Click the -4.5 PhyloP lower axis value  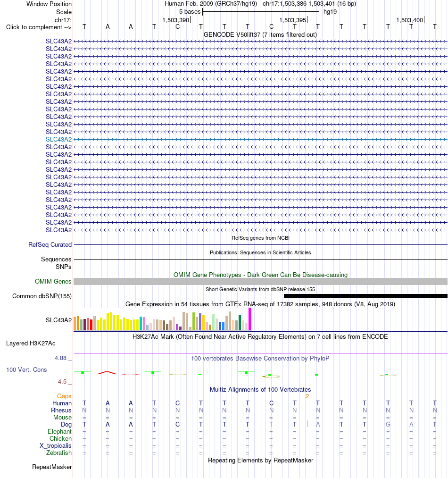click(61, 382)
